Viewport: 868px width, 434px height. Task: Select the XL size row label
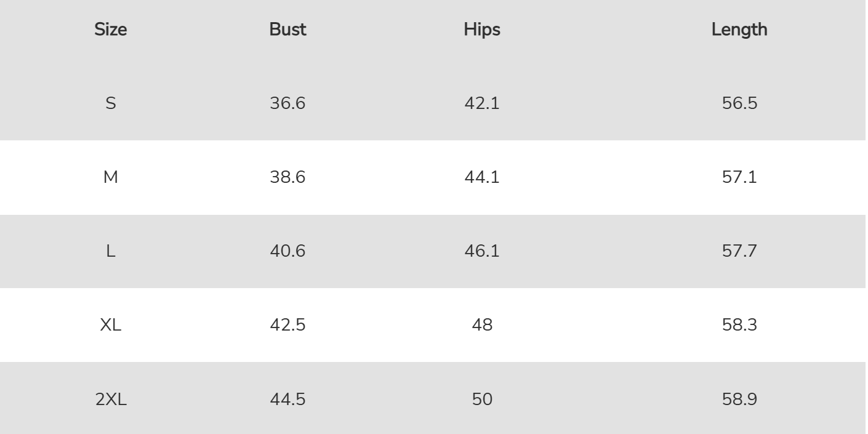pyautogui.click(x=111, y=325)
